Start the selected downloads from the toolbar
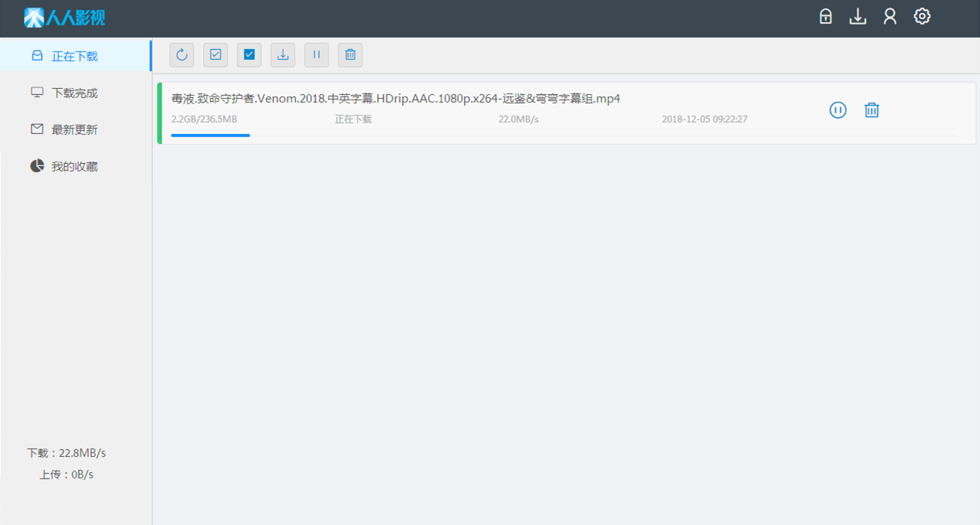 coord(283,54)
